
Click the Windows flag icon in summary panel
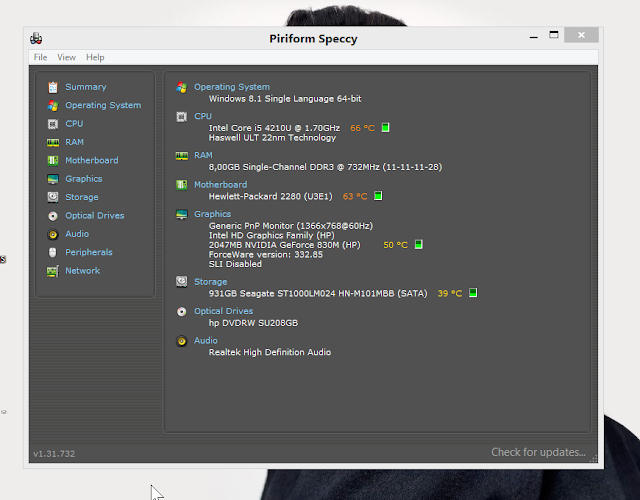point(182,87)
